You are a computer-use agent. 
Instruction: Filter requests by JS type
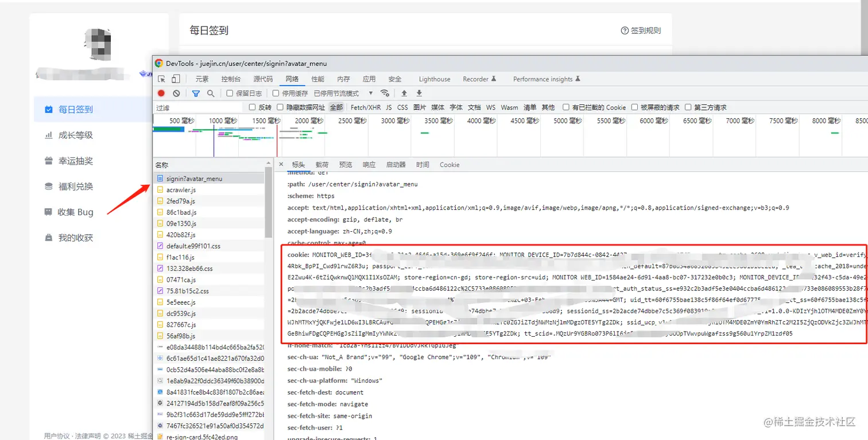(x=389, y=107)
